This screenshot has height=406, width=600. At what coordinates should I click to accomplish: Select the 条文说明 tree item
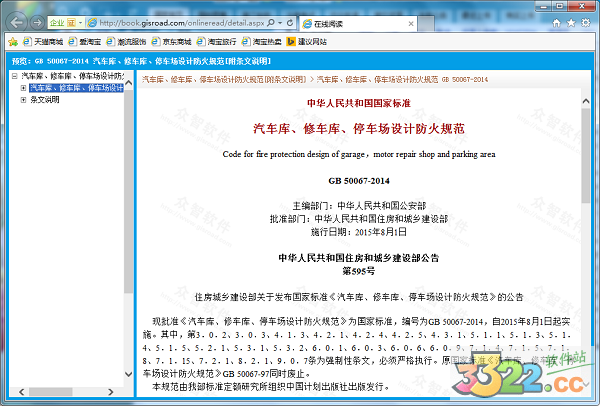pyautogui.click(x=45, y=100)
